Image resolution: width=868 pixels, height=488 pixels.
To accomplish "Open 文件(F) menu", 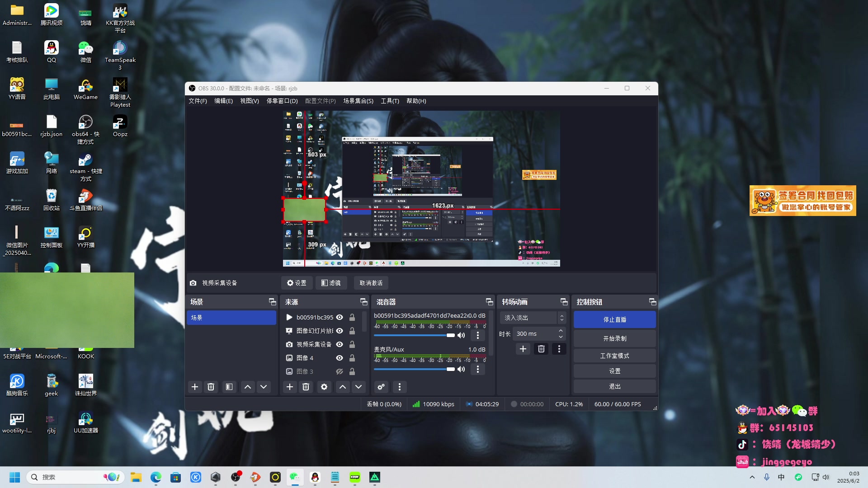I will click(x=198, y=101).
